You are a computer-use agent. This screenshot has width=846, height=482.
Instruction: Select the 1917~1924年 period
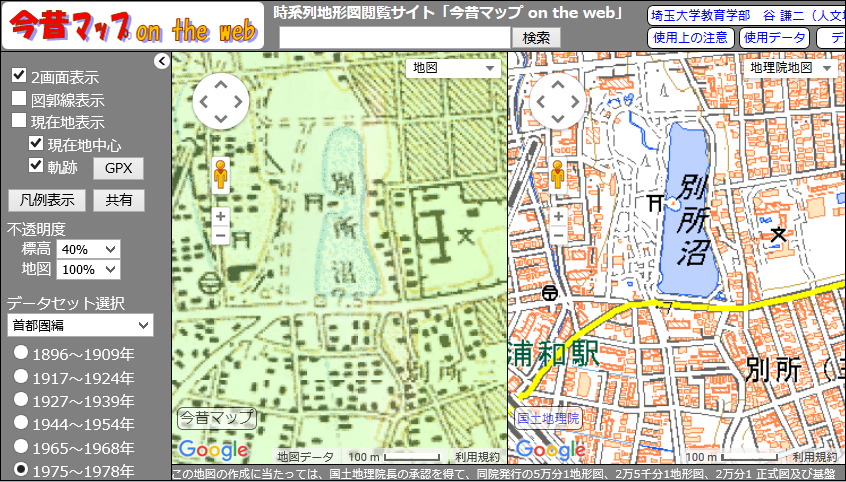21,376
